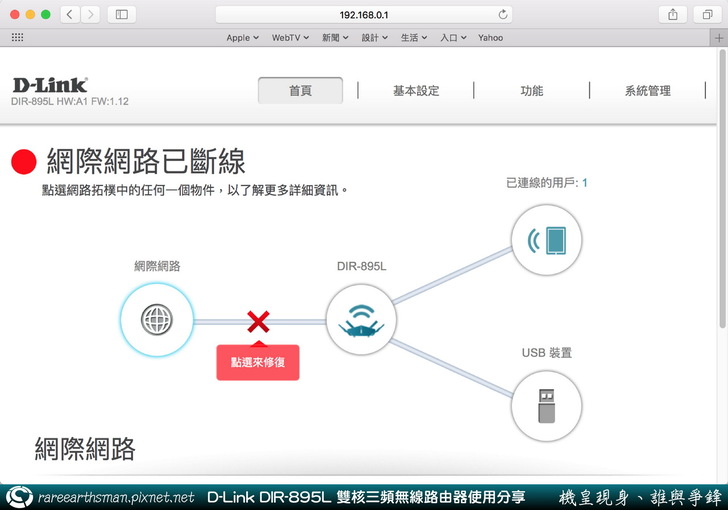Click the red X disconnect marker

[258, 322]
